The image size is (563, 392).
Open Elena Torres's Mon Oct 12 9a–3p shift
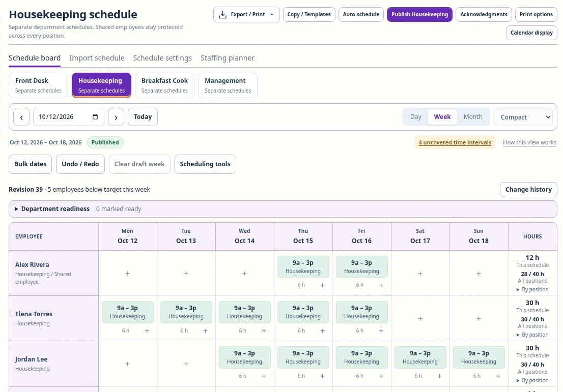click(x=127, y=312)
